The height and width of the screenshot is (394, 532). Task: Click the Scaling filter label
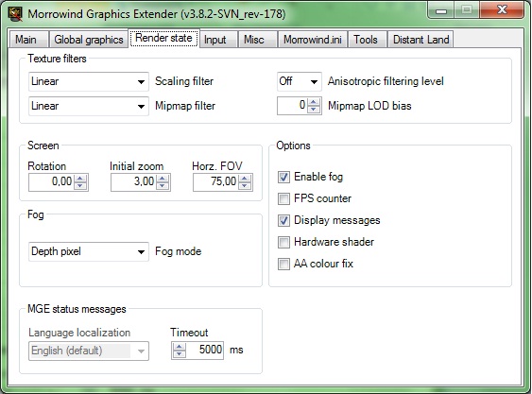click(184, 81)
